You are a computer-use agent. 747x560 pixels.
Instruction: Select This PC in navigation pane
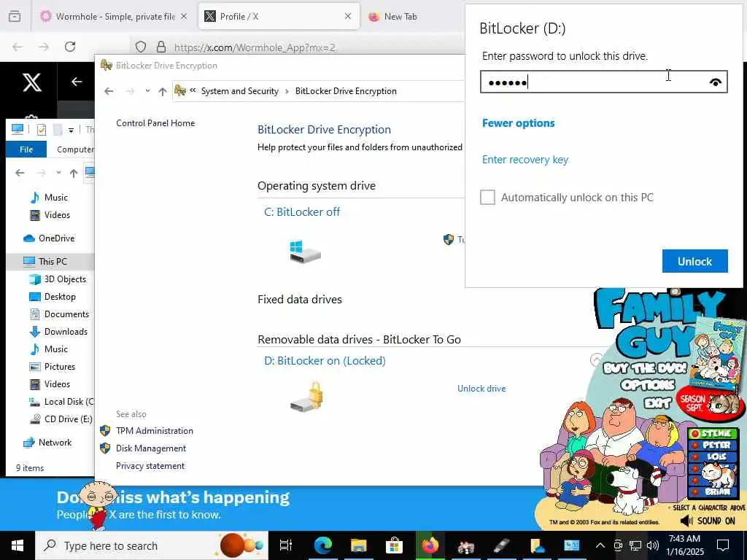(53, 262)
